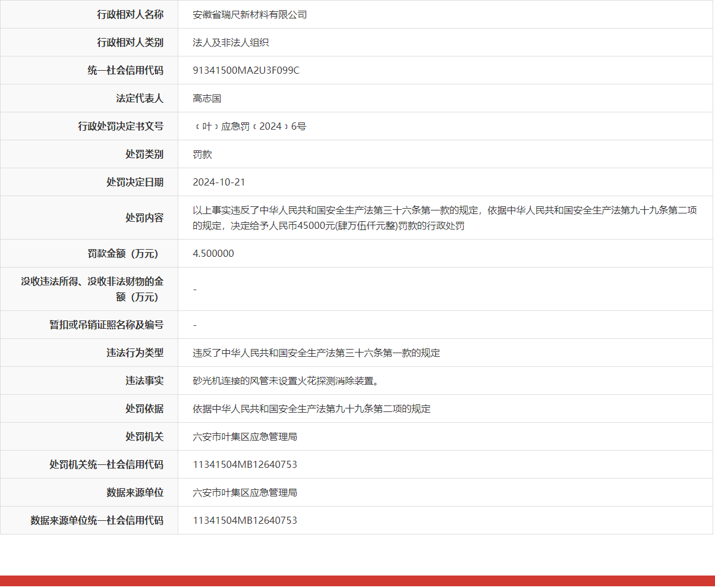Click legal representative name 高志国

pyautogui.click(x=207, y=99)
